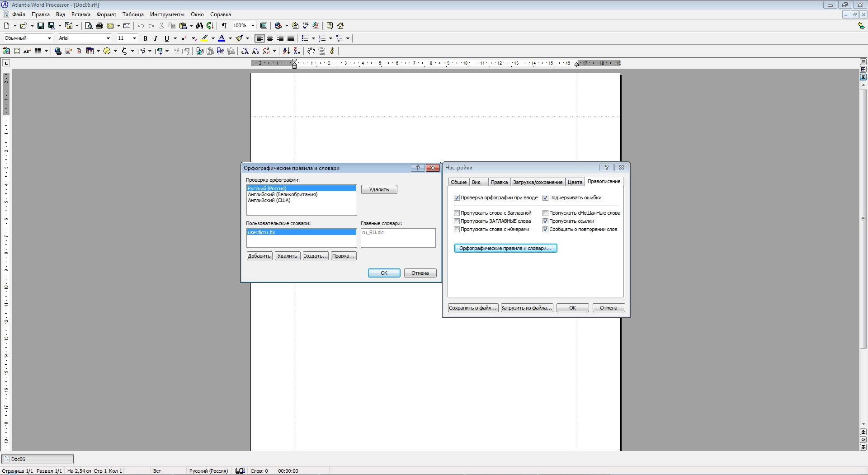Toggle Проверка орфографии при вводе checkbox
Image resolution: width=868 pixels, height=475 pixels.
pos(457,198)
